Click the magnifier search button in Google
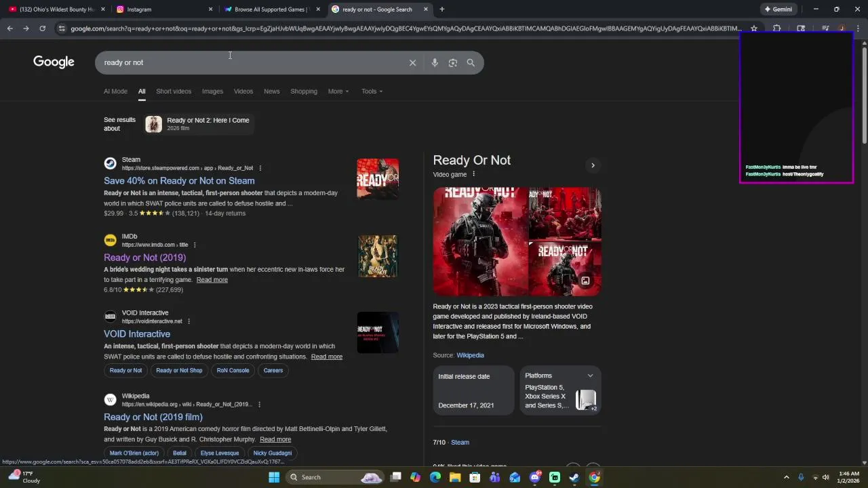This screenshot has width=868, height=488. [471, 62]
